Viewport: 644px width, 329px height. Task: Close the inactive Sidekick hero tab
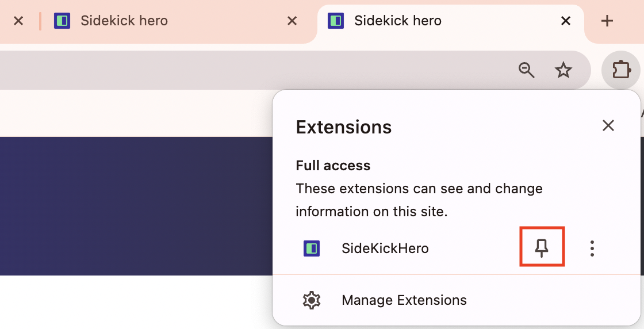[292, 21]
